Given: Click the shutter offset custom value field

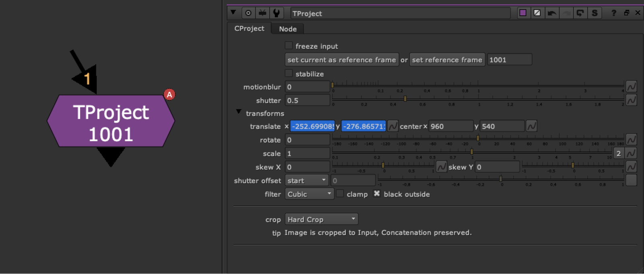Looking at the screenshot, I should 353,181.
